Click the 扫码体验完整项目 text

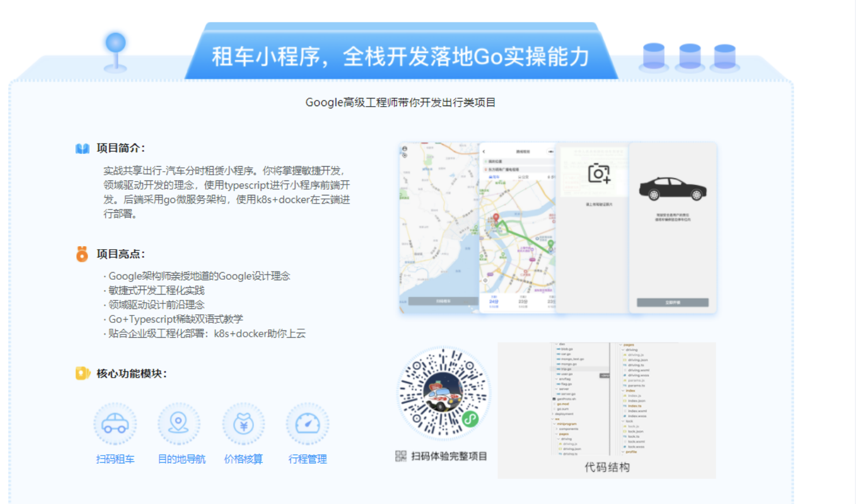point(449,456)
